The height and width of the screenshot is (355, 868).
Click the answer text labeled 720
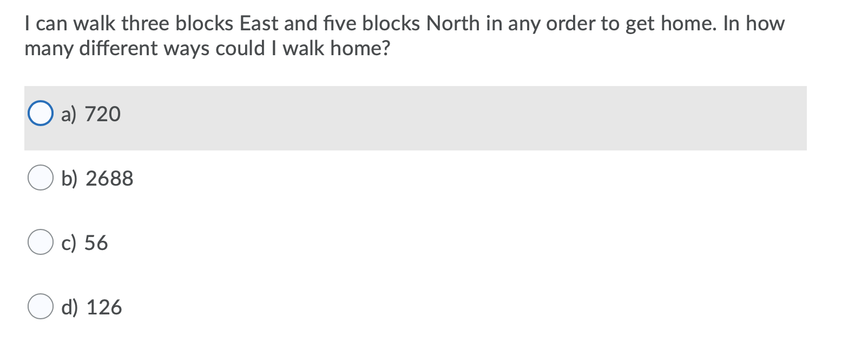click(x=104, y=114)
